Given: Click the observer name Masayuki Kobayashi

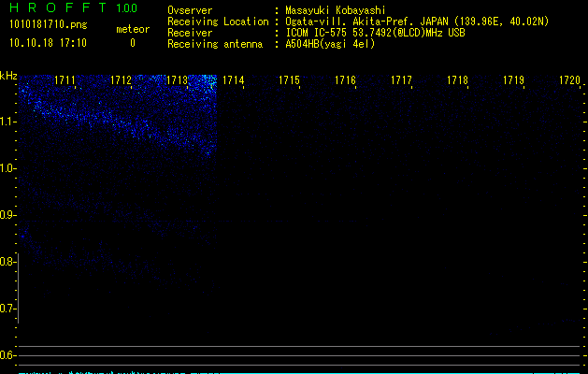Looking at the screenshot, I should tap(336, 10).
